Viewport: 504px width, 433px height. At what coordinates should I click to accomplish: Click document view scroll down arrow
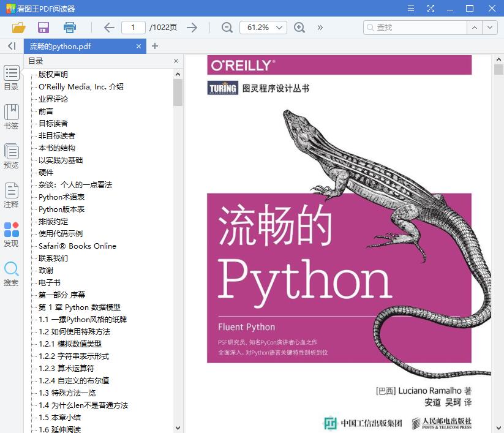pyautogui.click(x=498, y=428)
